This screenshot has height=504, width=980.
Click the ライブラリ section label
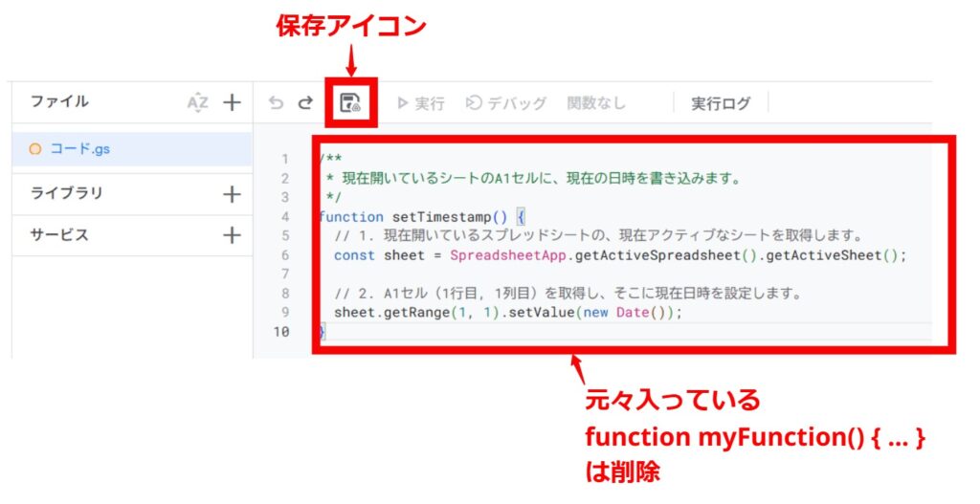coord(67,193)
